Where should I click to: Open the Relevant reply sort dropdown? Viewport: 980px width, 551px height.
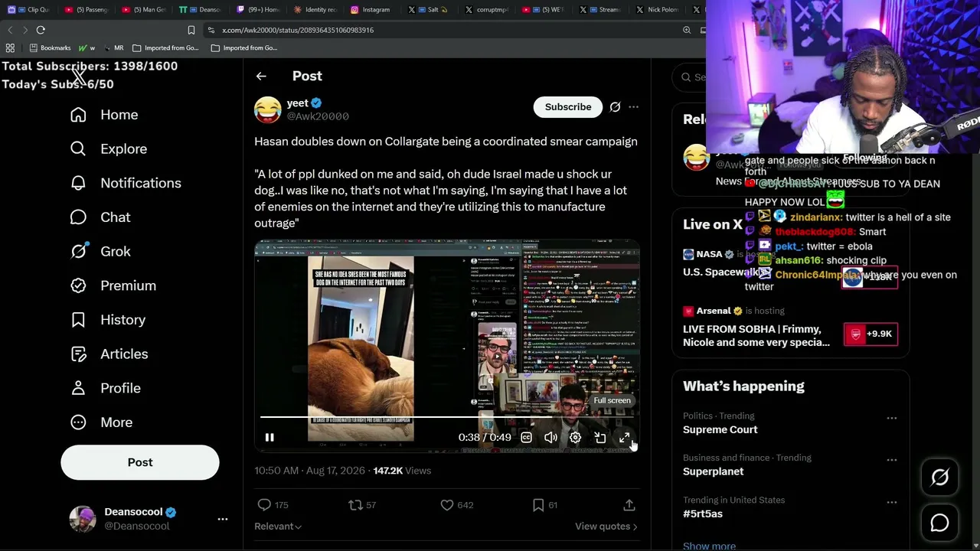(278, 527)
